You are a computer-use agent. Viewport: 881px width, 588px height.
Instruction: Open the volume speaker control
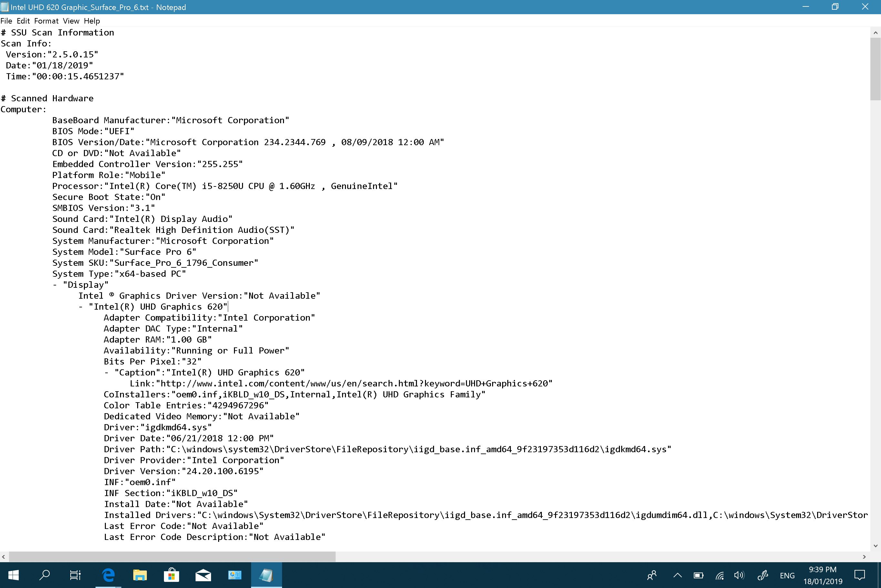point(739,575)
